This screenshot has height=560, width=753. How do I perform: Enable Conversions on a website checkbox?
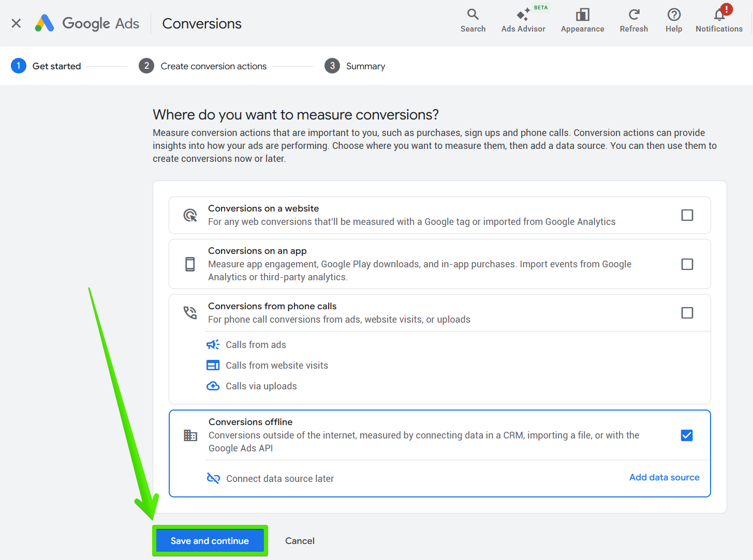pyautogui.click(x=687, y=215)
